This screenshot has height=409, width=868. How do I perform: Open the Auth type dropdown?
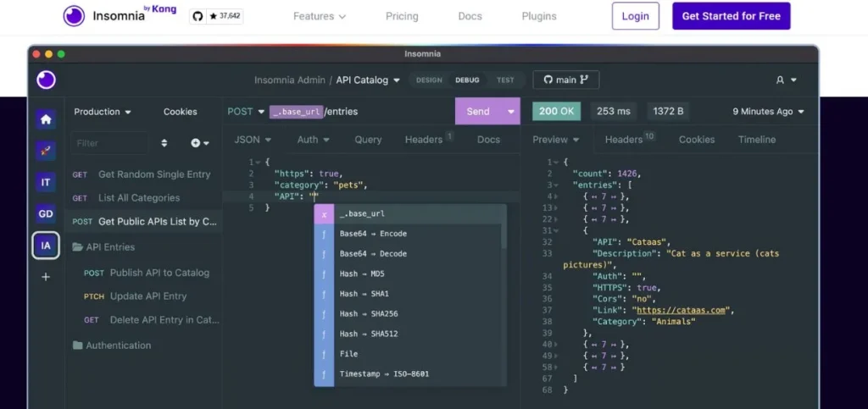(x=313, y=140)
